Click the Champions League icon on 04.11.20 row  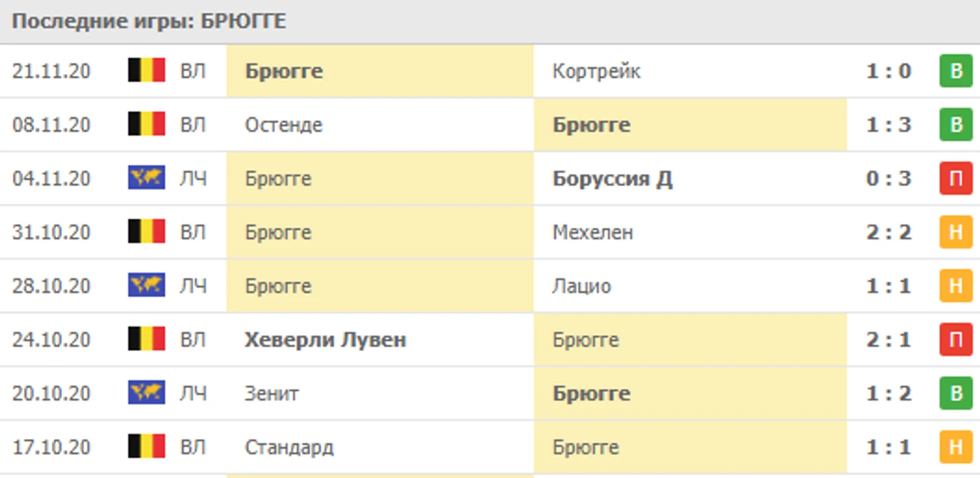pos(146,178)
